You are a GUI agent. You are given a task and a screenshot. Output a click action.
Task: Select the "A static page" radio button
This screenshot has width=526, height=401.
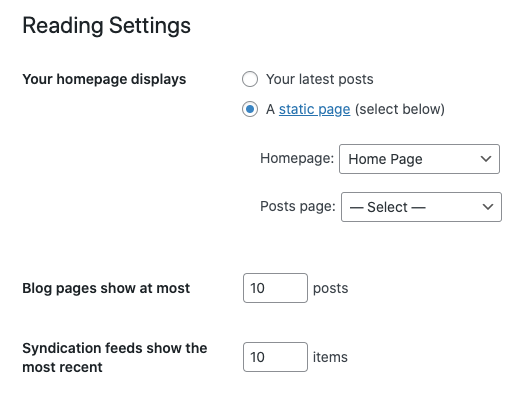coord(250,109)
